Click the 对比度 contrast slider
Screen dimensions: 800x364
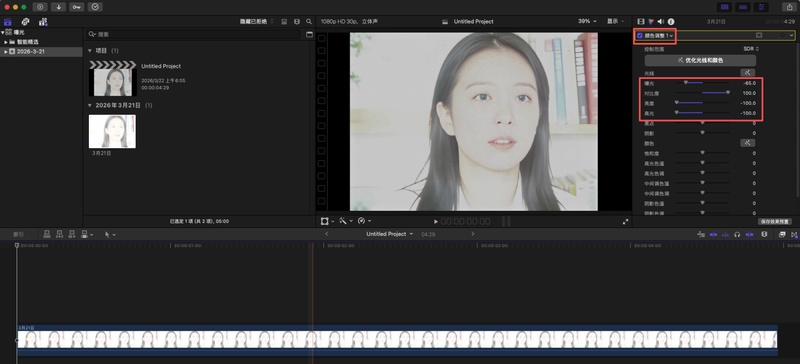click(702, 93)
